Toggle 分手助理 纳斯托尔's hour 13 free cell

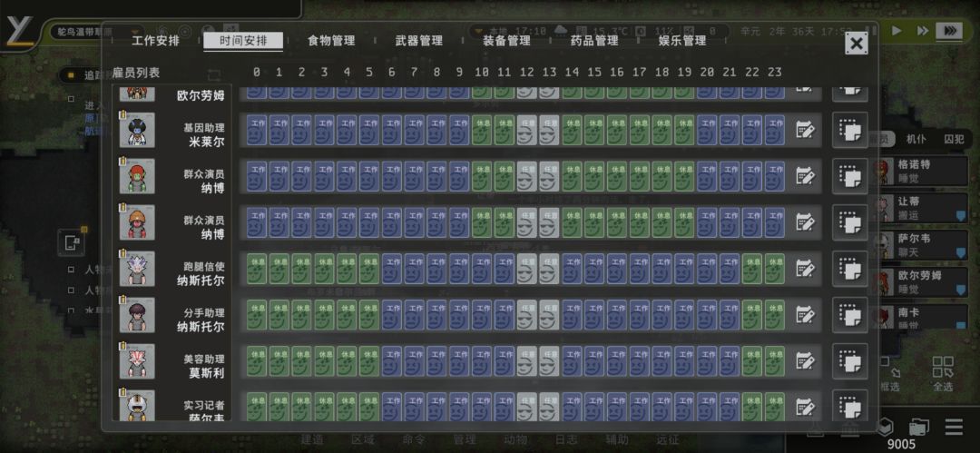pos(549,315)
